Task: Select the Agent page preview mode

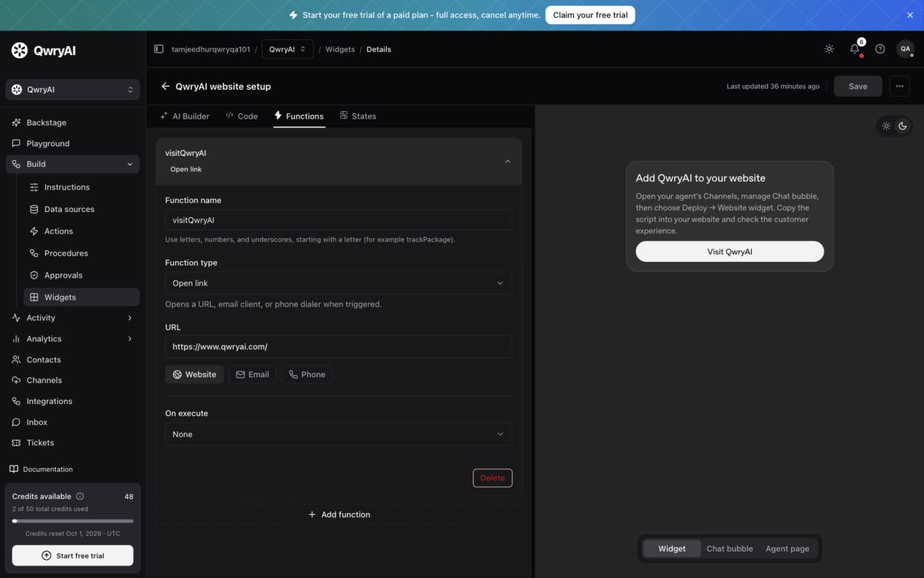Action: pos(787,549)
